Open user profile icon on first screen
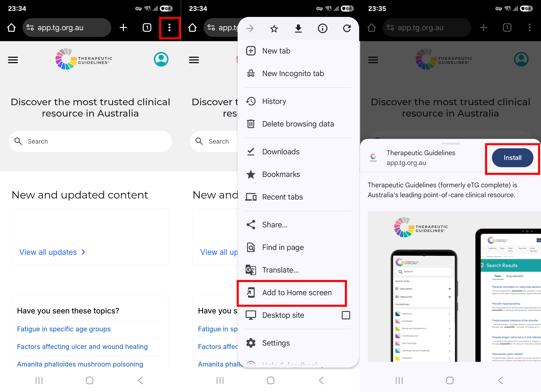The height and width of the screenshot is (392, 541). [x=161, y=59]
